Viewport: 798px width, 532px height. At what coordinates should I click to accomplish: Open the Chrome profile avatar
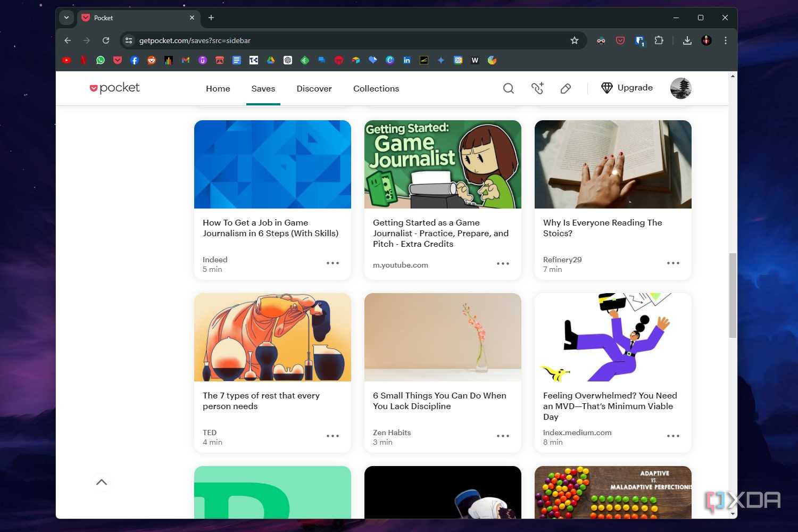[x=706, y=40]
